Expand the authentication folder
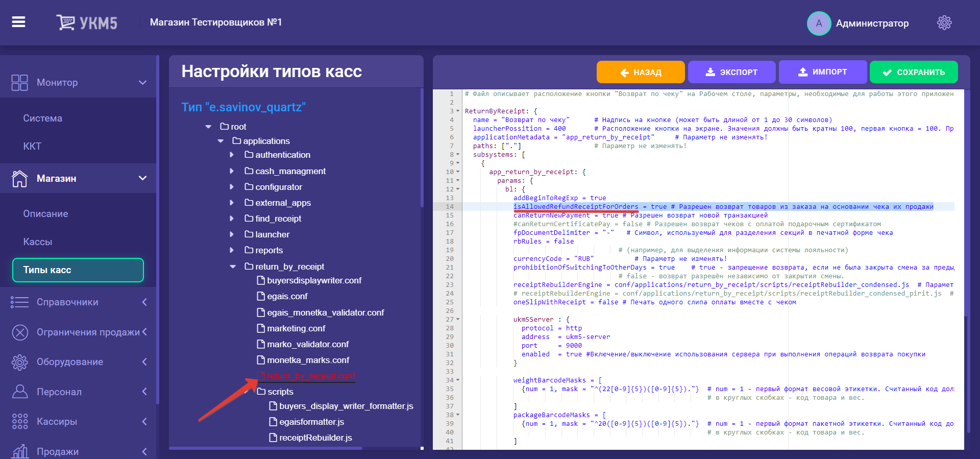Viewport: 980px width, 459px height. click(x=232, y=155)
